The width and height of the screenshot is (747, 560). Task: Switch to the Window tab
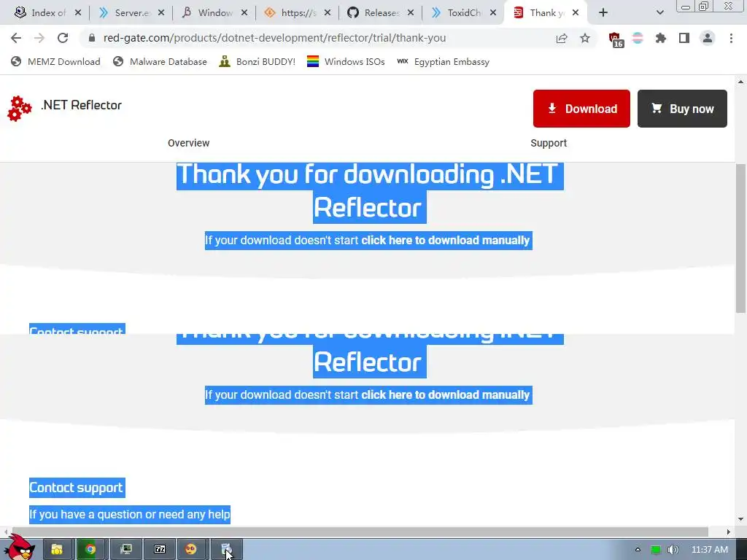(x=214, y=13)
